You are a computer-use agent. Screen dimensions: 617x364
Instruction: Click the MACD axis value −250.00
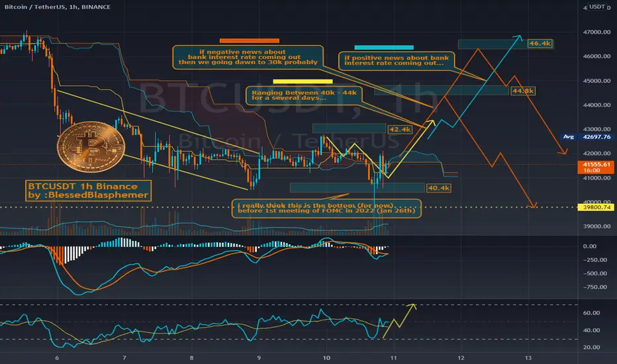(595, 259)
